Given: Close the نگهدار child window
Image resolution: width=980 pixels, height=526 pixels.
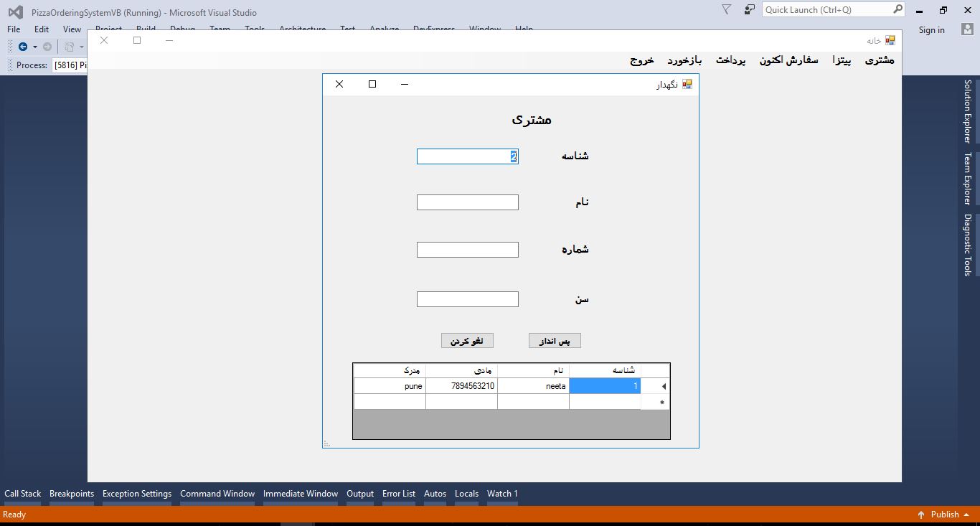Looking at the screenshot, I should coord(339,85).
